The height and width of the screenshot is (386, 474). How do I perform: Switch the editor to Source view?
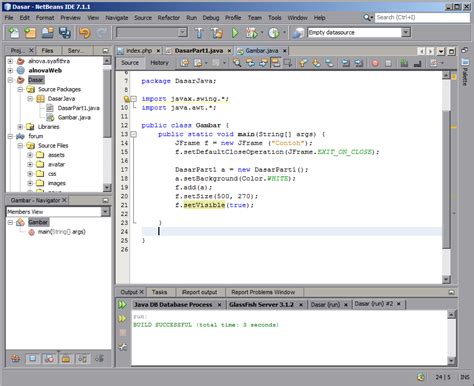(130, 63)
